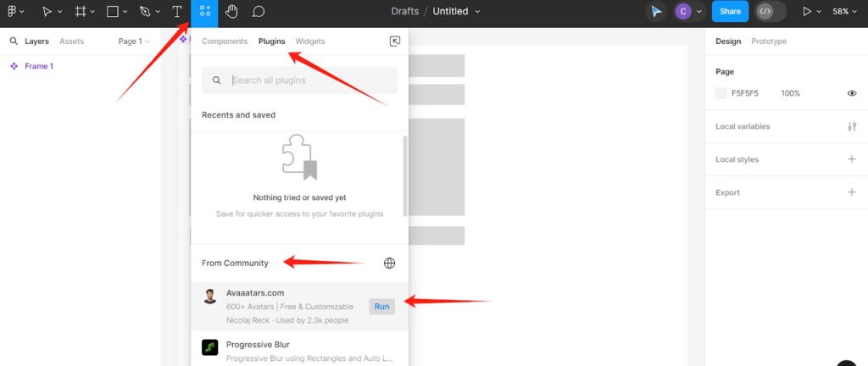Screen dimensions: 868x366
Task: Click the Recents and saved heading
Action: (238, 115)
